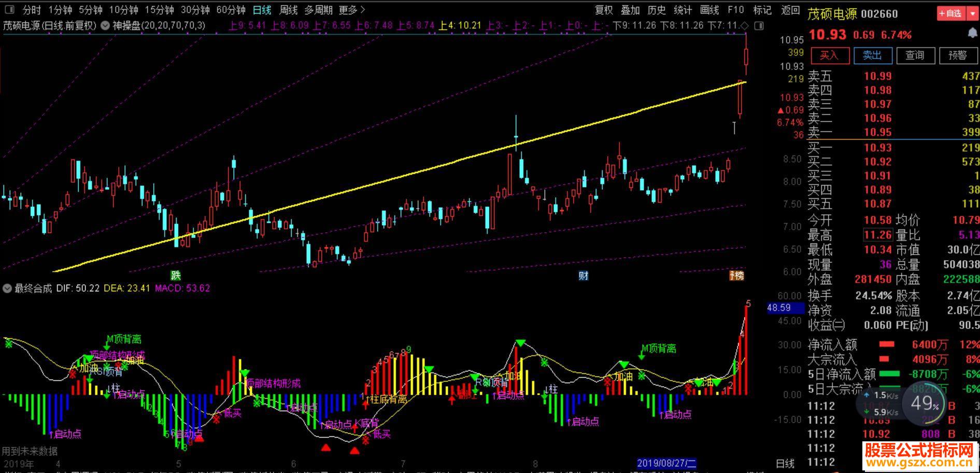Activate the 画线 drawing tools
The image size is (980, 473).
(x=709, y=10)
